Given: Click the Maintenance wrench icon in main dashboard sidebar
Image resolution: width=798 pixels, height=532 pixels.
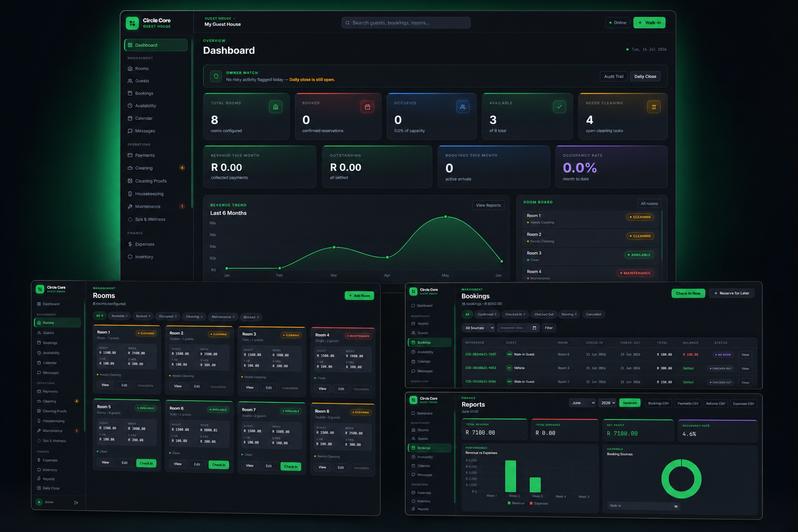Looking at the screenshot, I should click(x=130, y=206).
